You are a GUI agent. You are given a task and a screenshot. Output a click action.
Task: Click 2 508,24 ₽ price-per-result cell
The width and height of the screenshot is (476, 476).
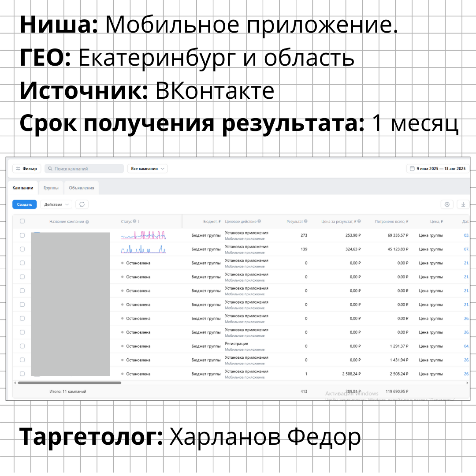pyautogui.click(x=351, y=374)
